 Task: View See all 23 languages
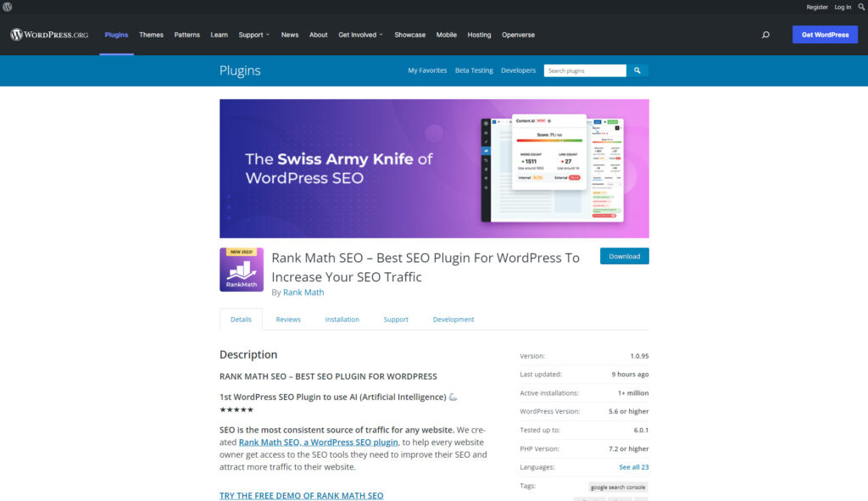coord(634,467)
